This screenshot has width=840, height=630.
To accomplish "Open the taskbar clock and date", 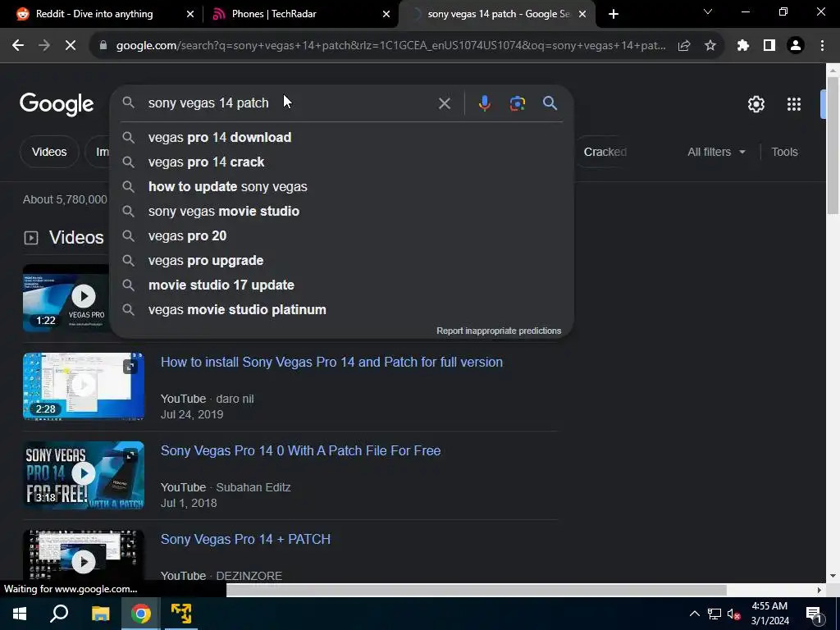I will point(769,614).
